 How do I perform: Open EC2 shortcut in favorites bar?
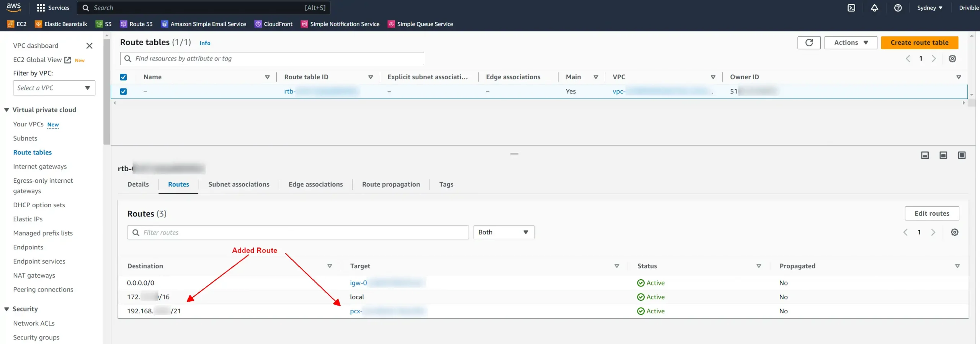click(x=17, y=24)
